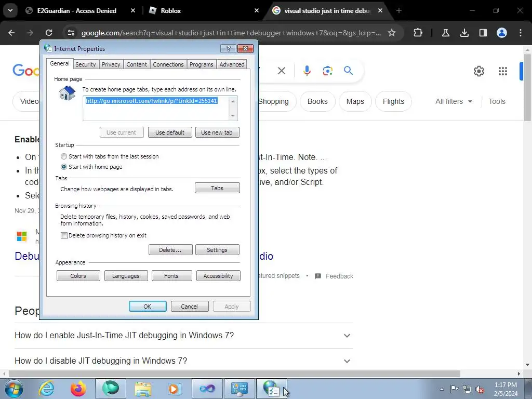This screenshot has height=399, width=532.
Task: Click the Internet Properties help question button
Action: (x=228, y=48)
